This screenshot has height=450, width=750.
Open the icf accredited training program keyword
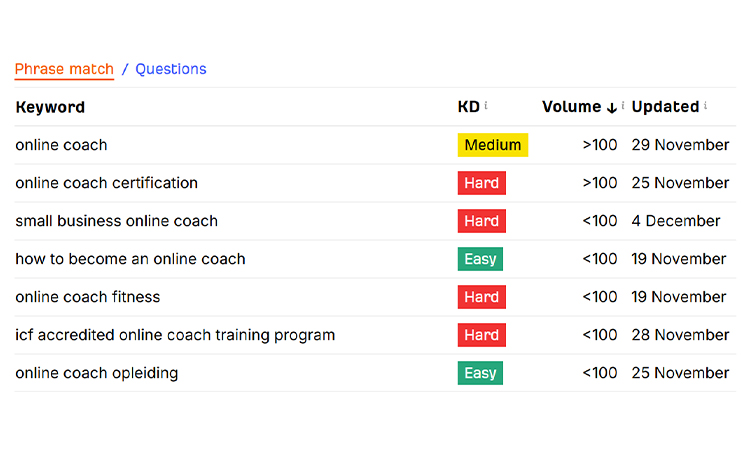(175, 335)
